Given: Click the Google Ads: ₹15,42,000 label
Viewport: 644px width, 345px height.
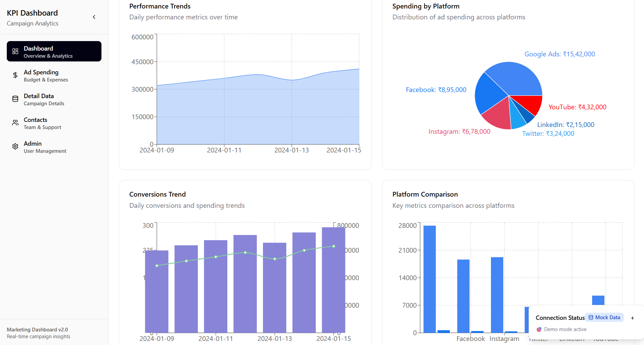Looking at the screenshot, I should tap(560, 54).
